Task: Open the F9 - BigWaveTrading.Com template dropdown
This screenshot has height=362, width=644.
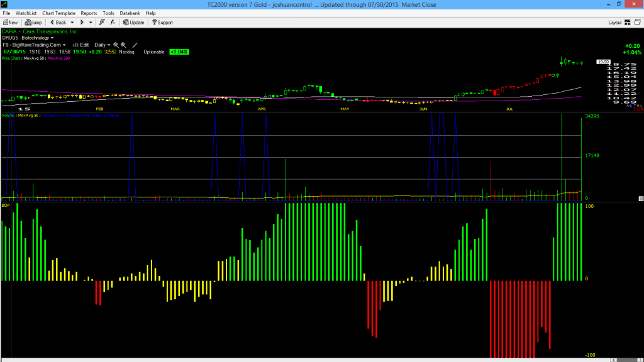Action: 34,45
